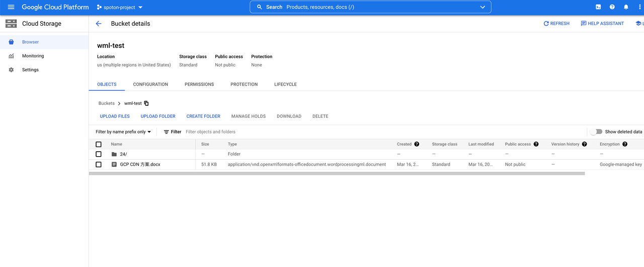Image resolution: width=644 pixels, height=267 pixels.
Task: Expand the search bar dropdown arrow
Action: (x=483, y=7)
